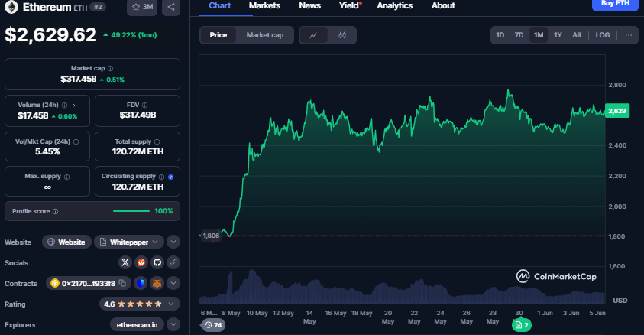644x335 pixels.
Task: Set chart range to 1Y
Action: [558, 35]
